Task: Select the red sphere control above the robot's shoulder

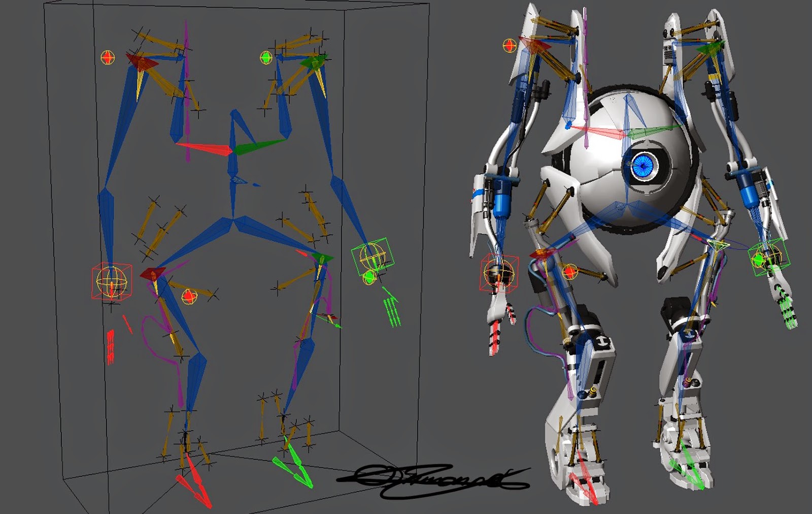Action: pyautogui.click(x=510, y=45)
